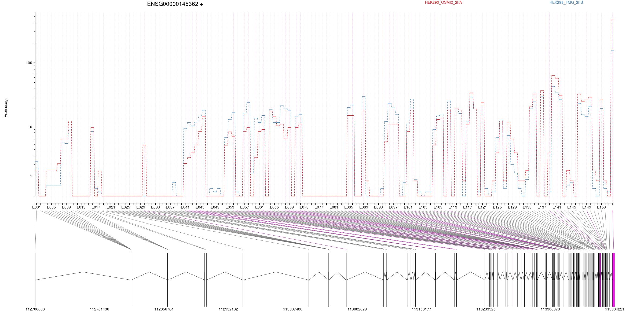Click exon label E145

(x=572, y=207)
